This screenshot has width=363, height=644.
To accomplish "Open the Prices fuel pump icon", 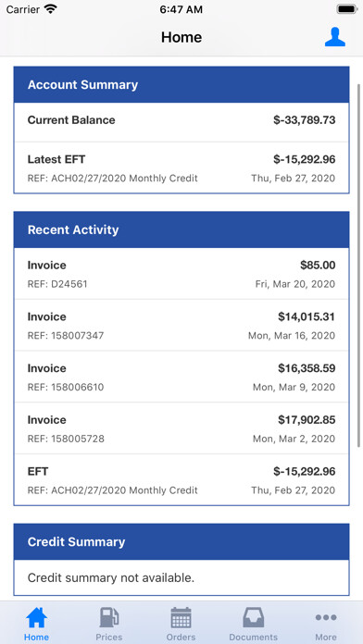I will [x=109, y=618].
